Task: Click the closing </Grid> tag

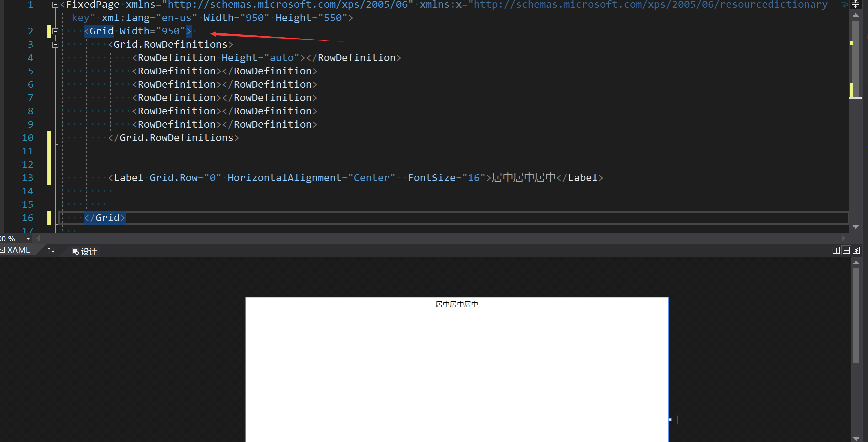Action: 105,218
